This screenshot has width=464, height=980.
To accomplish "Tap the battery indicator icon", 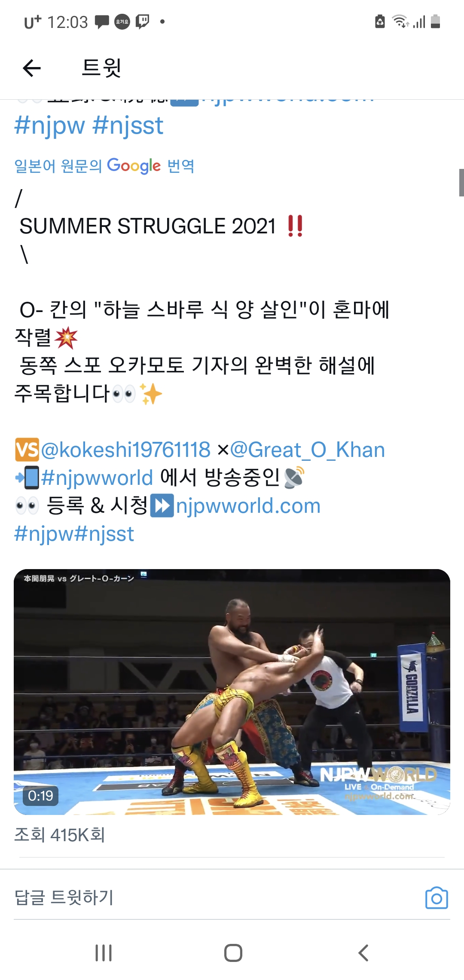I will [x=435, y=21].
